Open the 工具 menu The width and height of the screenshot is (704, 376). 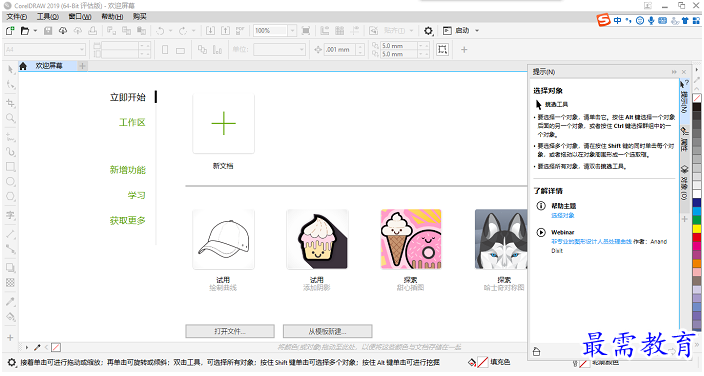pyautogui.click(x=48, y=17)
